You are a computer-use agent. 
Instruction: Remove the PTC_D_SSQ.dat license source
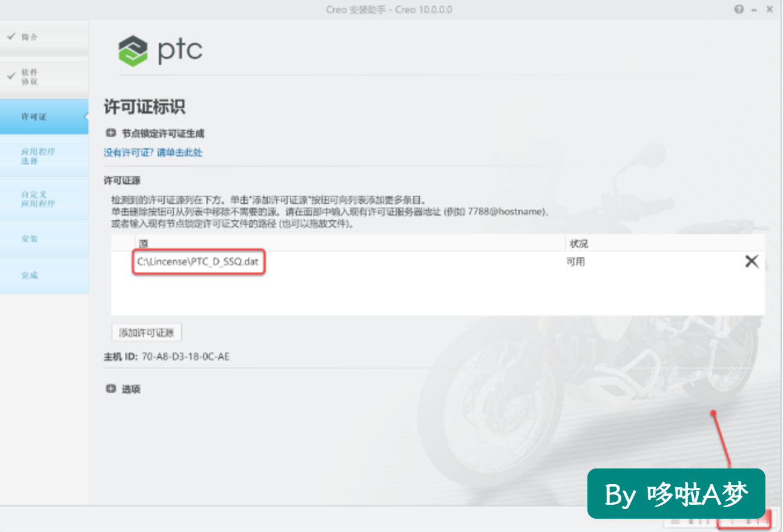pos(751,261)
